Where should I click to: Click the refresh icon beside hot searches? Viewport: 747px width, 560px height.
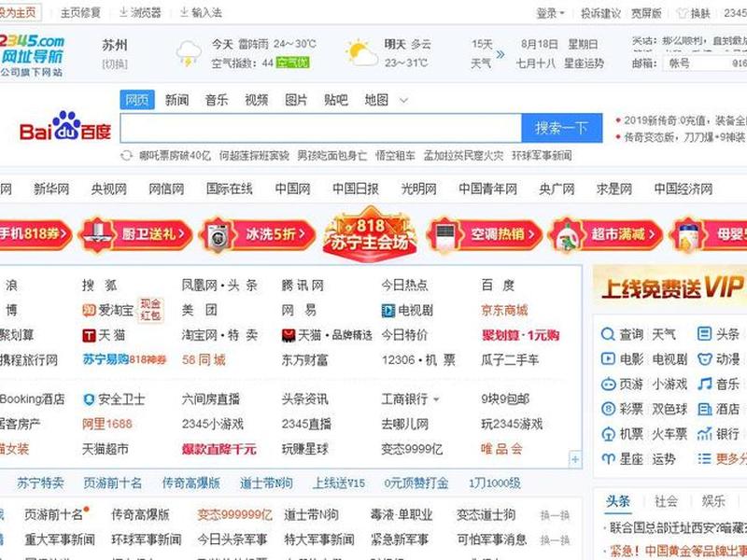[x=126, y=156]
